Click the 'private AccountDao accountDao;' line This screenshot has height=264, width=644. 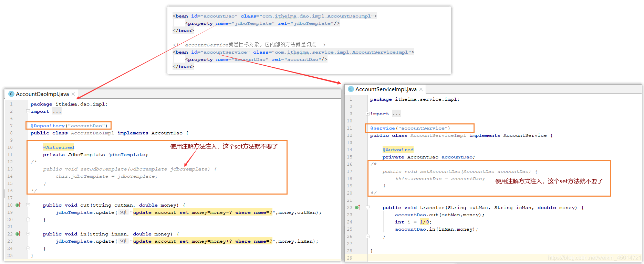pyautogui.click(x=429, y=157)
